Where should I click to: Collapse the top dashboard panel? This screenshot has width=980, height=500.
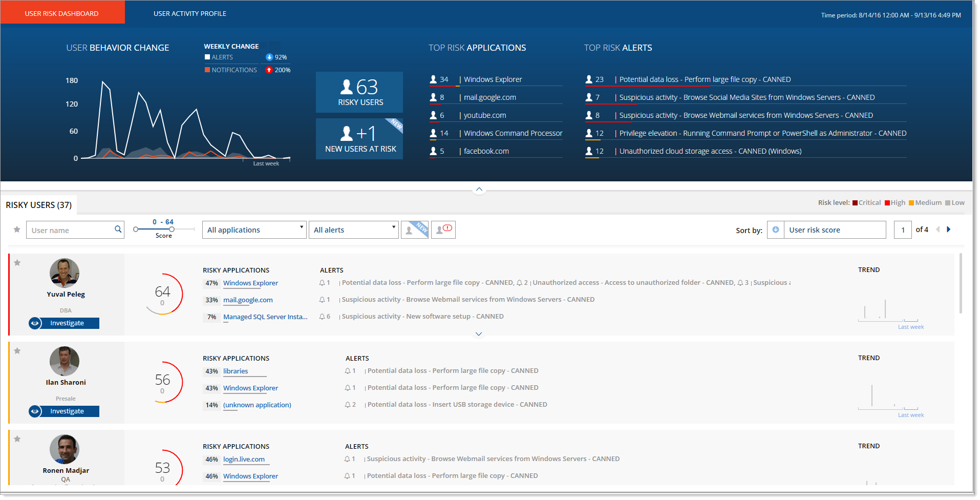479,190
